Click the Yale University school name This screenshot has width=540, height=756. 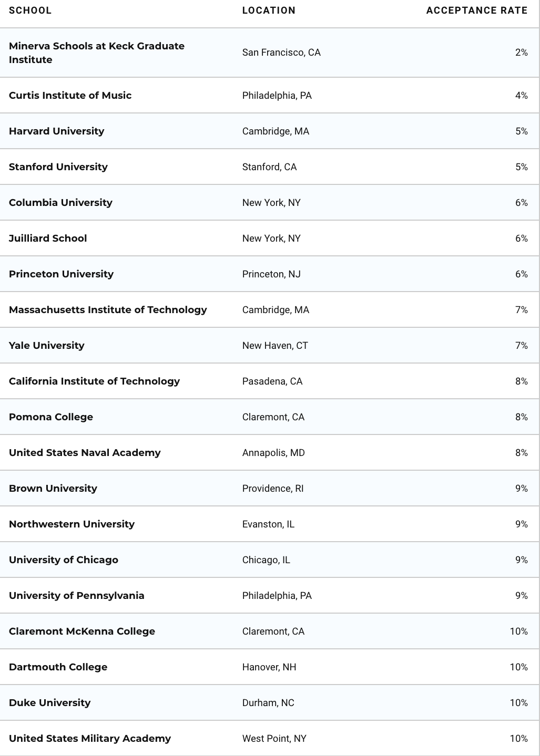coord(47,345)
